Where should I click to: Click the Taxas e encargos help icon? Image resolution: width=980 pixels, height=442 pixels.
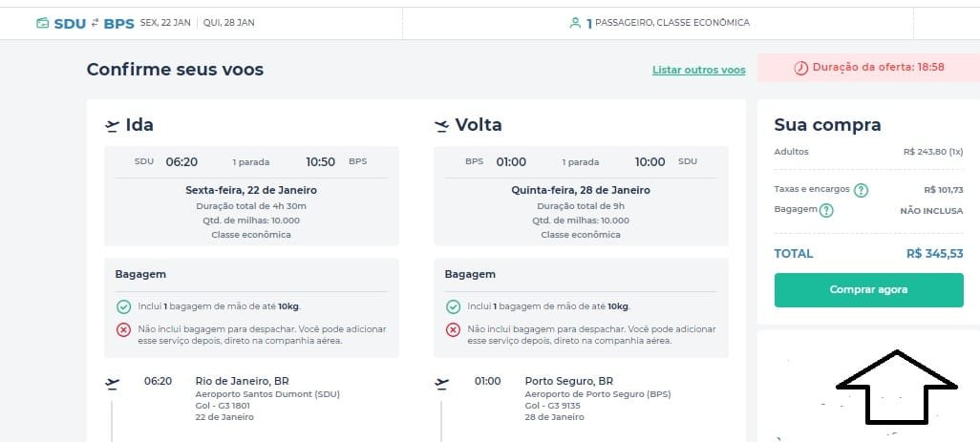(861, 190)
